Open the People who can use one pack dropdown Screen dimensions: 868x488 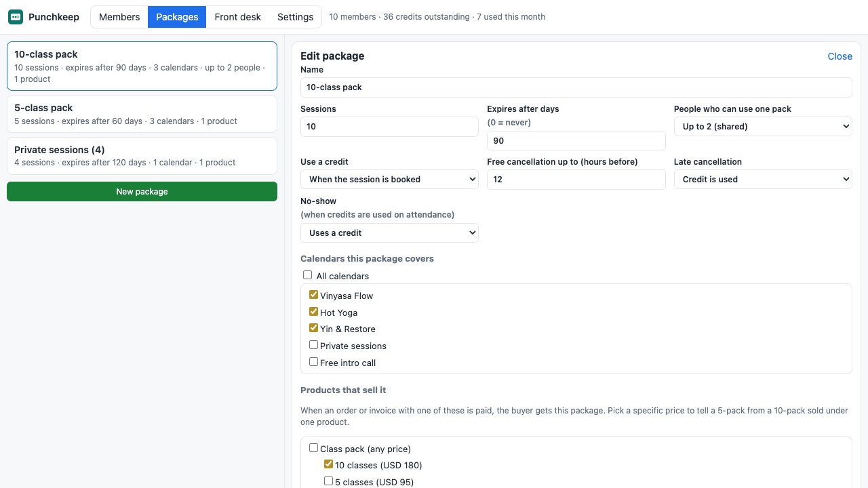[x=763, y=127]
